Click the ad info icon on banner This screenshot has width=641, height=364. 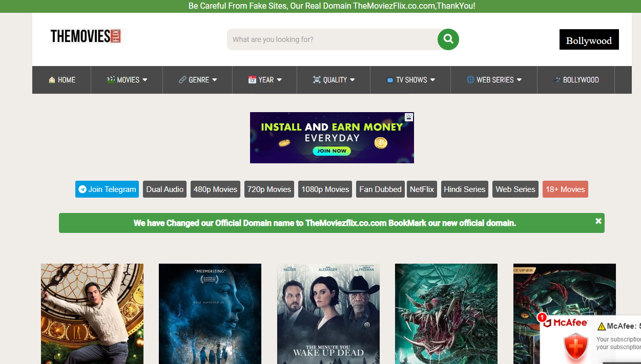pyautogui.click(x=409, y=117)
